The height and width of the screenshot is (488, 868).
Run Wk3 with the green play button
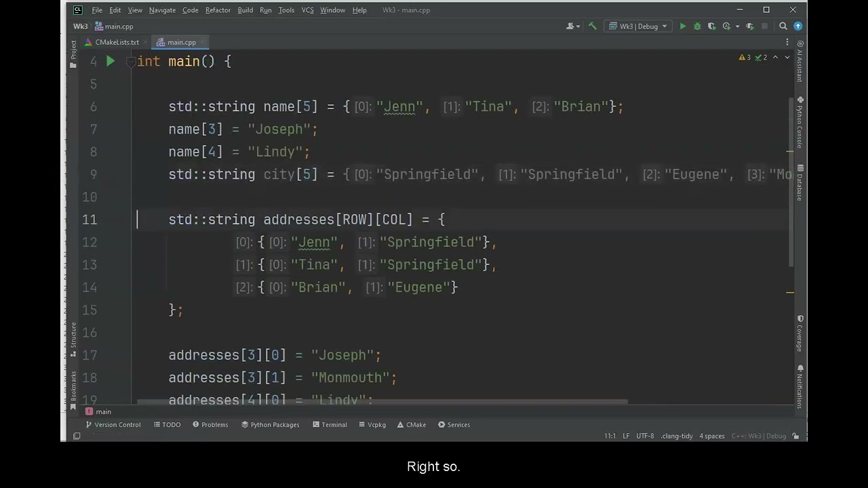(x=683, y=26)
